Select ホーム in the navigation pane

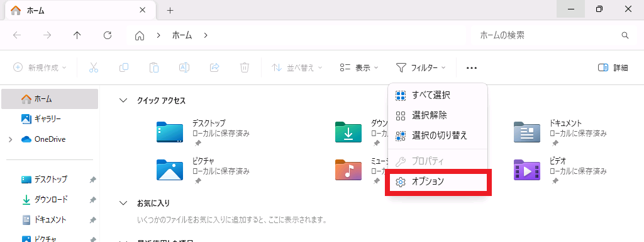(50, 99)
